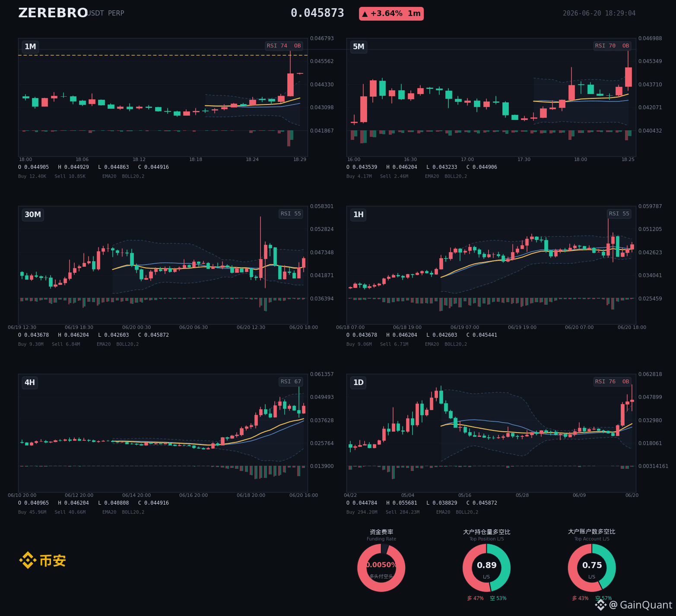This screenshot has height=616, width=676.
Task: Click the 大户账户数多空比 heading
Action: 592,531
